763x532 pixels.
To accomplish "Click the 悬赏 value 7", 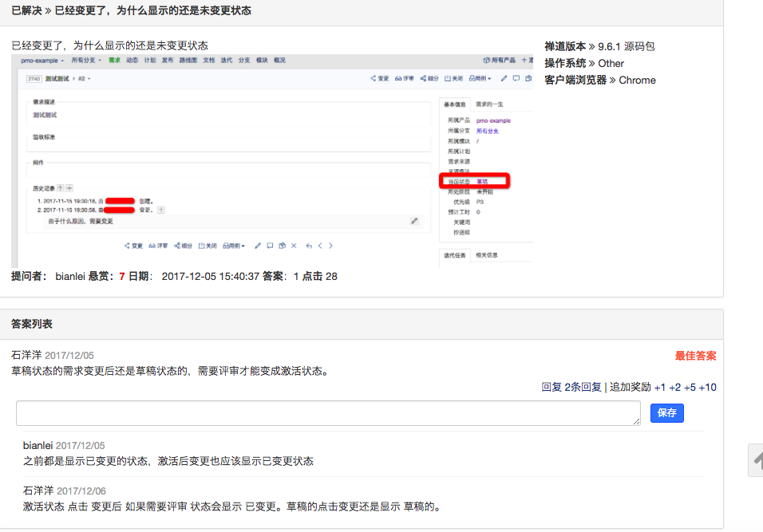I will click(x=121, y=277).
